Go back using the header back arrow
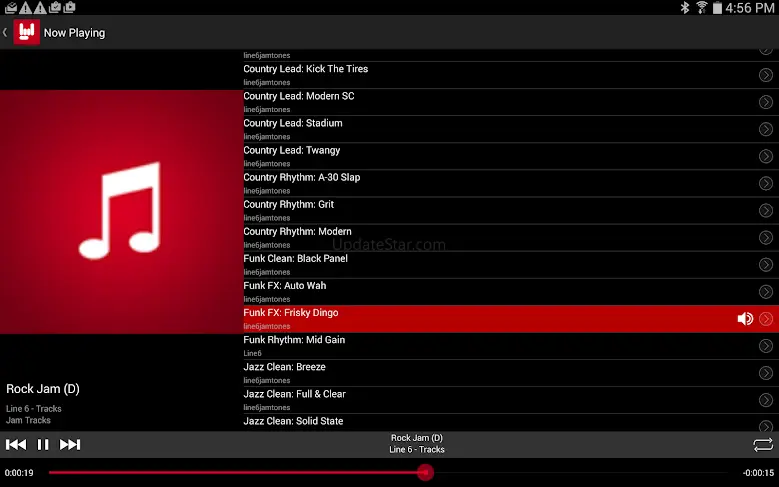Viewport: 779px width, 487px height. click(x=5, y=32)
